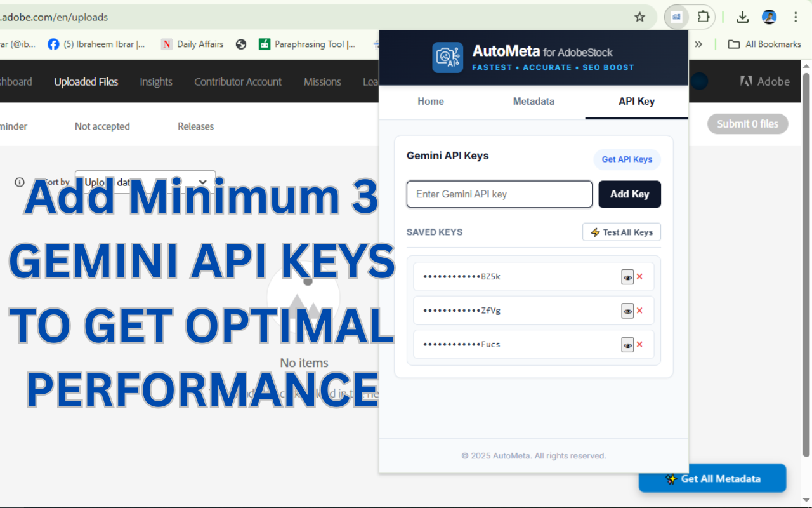Click the Get API Keys link
The image size is (812, 508).
tap(627, 159)
